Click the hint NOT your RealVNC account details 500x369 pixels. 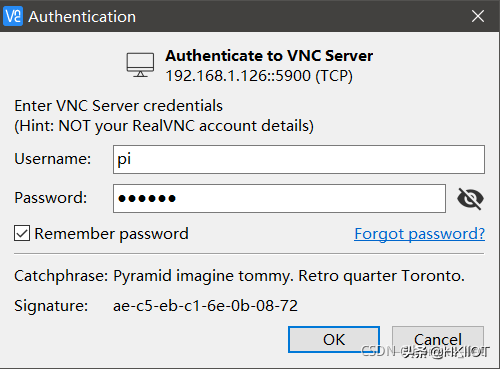click(164, 126)
